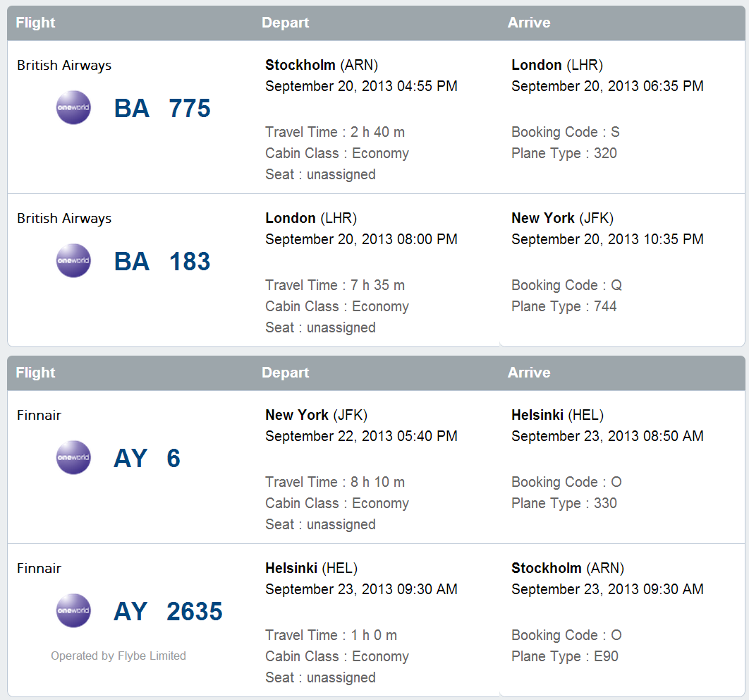The image size is (749, 700).
Task: Open flight AY 2635 details
Action: click(168, 612)
